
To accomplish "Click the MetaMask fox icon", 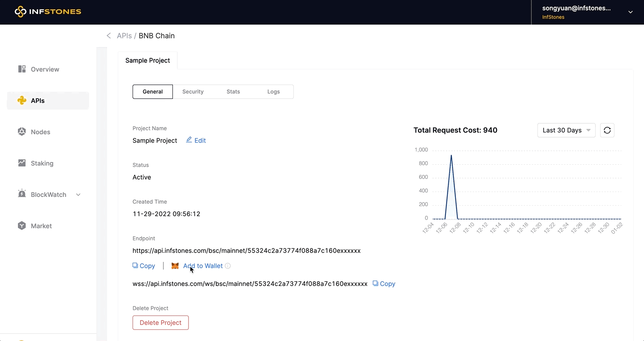I will point(175,266).
